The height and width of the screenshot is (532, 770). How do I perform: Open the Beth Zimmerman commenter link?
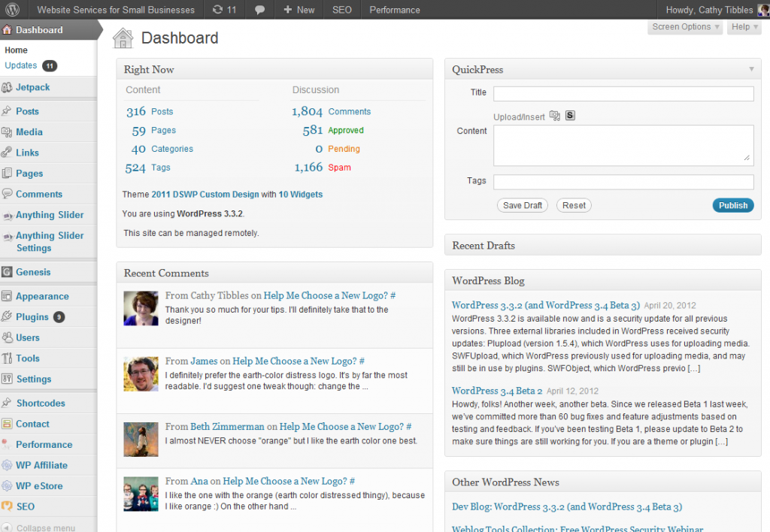[227, 427]
